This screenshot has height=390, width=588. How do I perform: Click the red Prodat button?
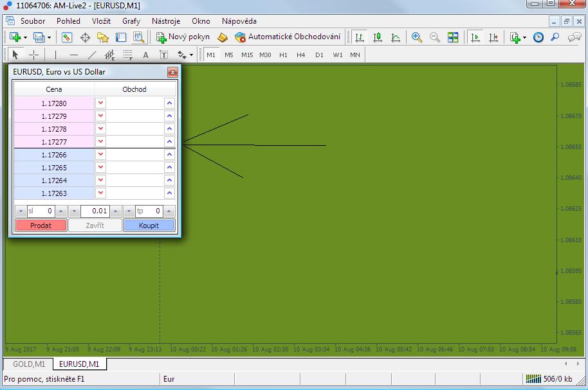click(41, 226)
